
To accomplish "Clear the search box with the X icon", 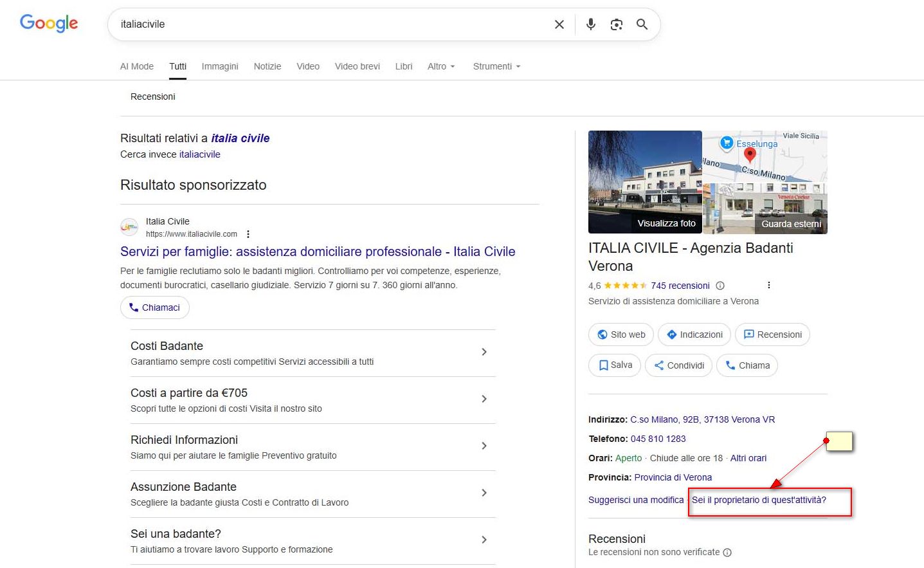I will pos(559,24).
